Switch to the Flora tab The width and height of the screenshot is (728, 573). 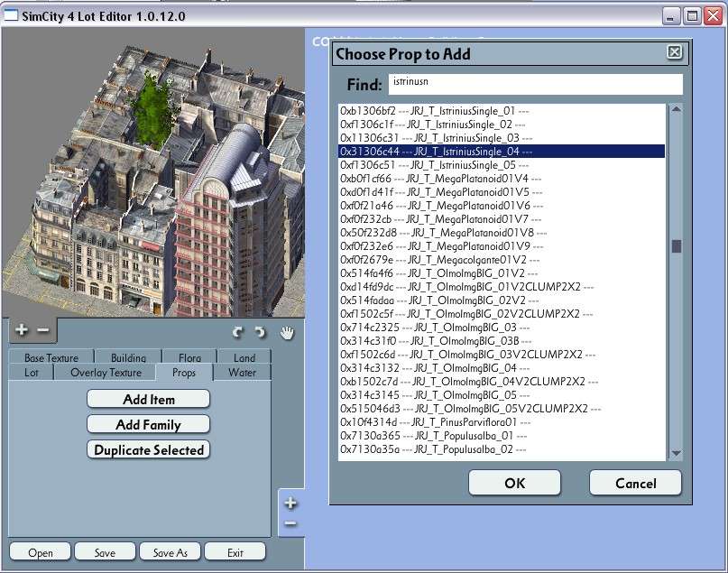(189, 357)
